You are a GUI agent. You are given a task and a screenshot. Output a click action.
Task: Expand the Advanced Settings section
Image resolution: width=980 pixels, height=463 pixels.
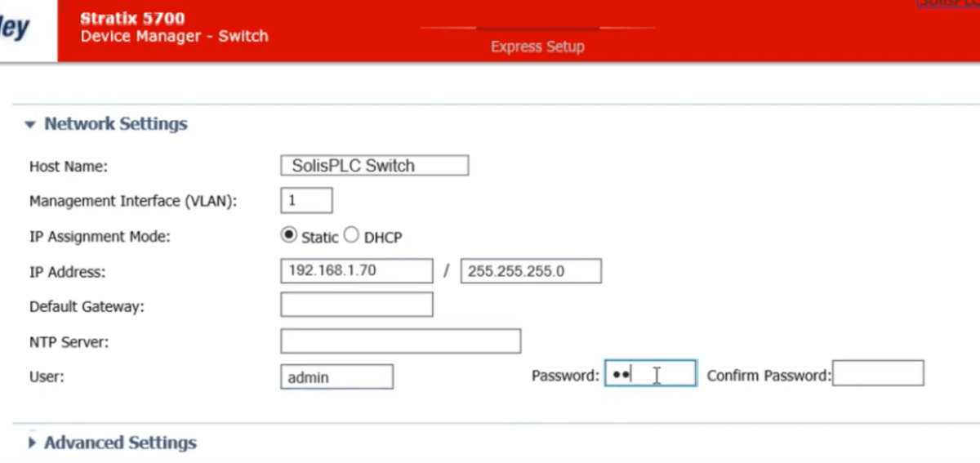pos(32,443)
